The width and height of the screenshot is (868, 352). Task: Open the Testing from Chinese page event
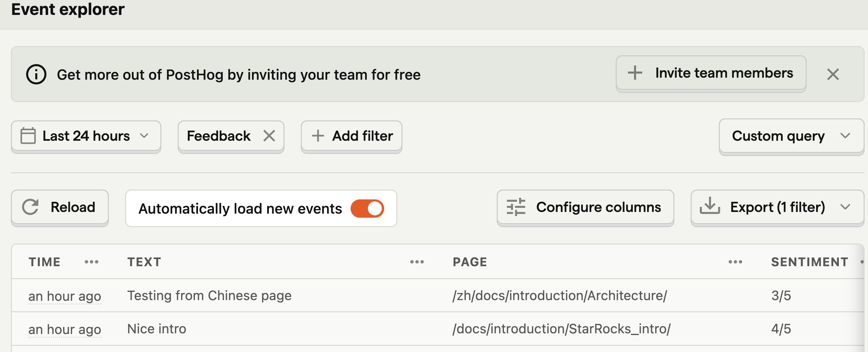tap(209, 296)
